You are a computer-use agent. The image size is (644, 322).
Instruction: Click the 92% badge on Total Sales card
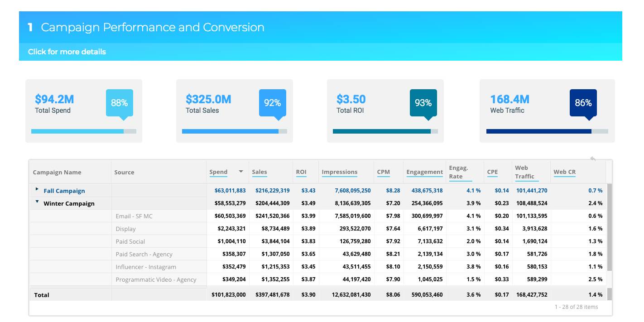[272, 103]
